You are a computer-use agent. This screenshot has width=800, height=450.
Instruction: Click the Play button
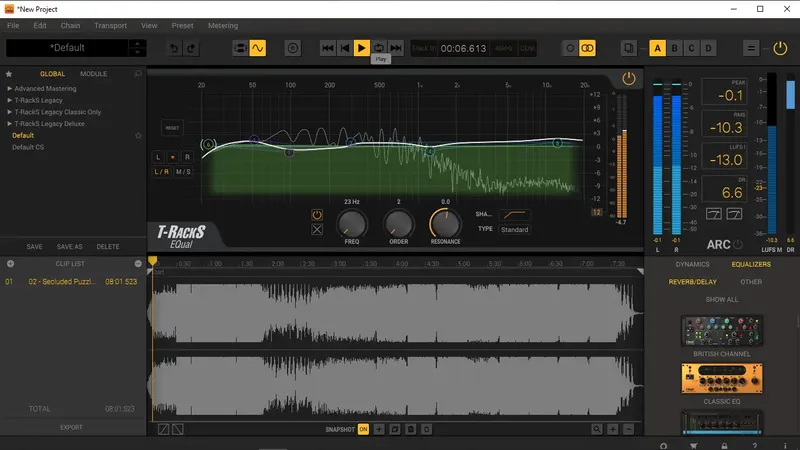pos(362,48)
